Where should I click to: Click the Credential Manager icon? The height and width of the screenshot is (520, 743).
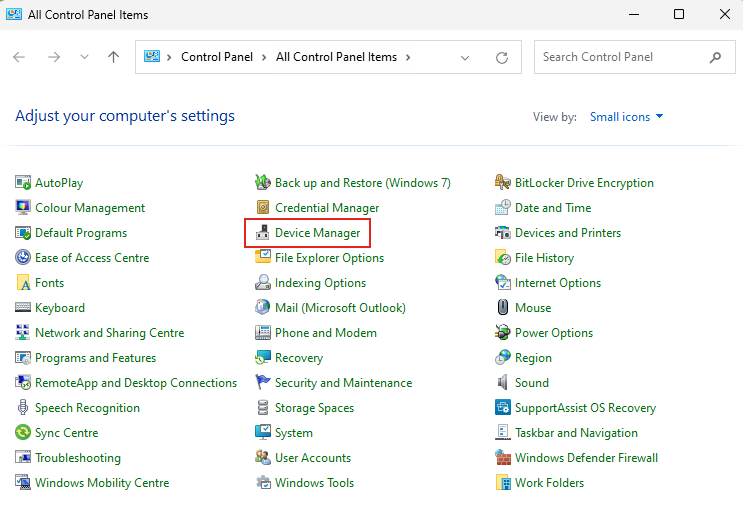(x=263, y=208)
